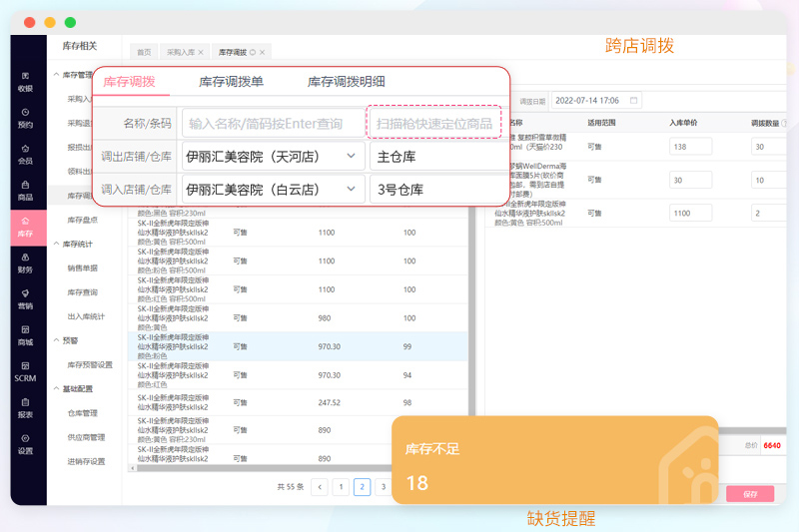The image size is (799, 532).
Task: Open the SCRM module in sidebar
Action: 26,371
